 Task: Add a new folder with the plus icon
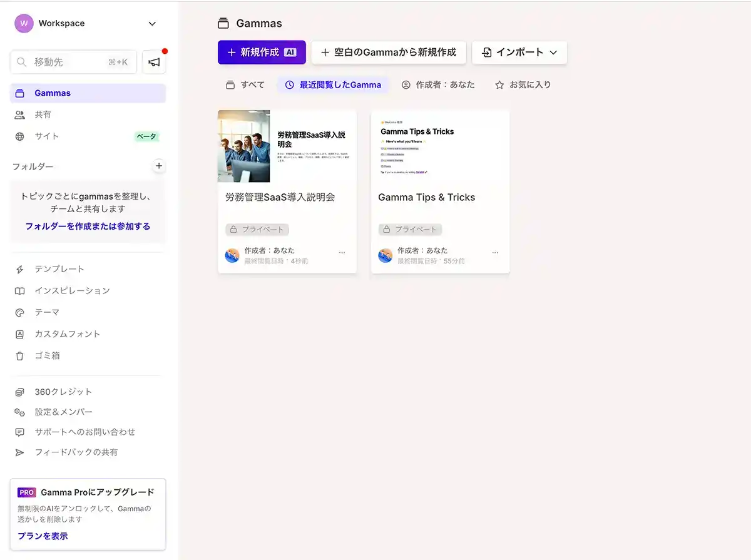click(x=159, y=166)
